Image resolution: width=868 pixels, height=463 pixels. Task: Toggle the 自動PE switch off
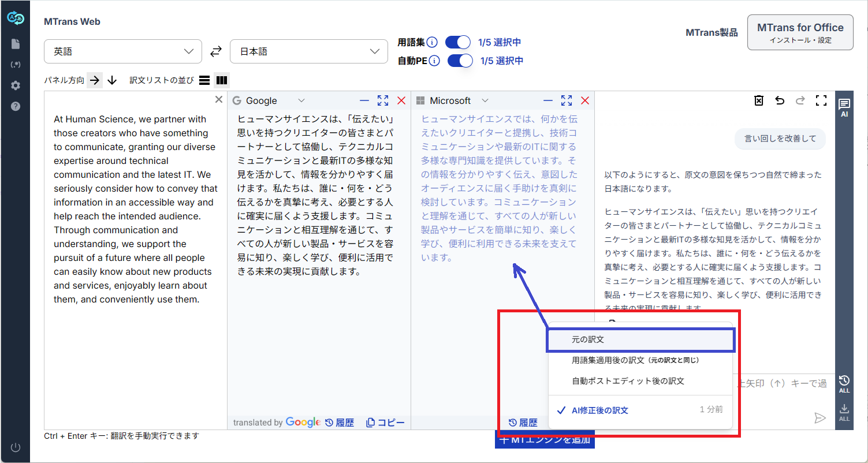460,61
